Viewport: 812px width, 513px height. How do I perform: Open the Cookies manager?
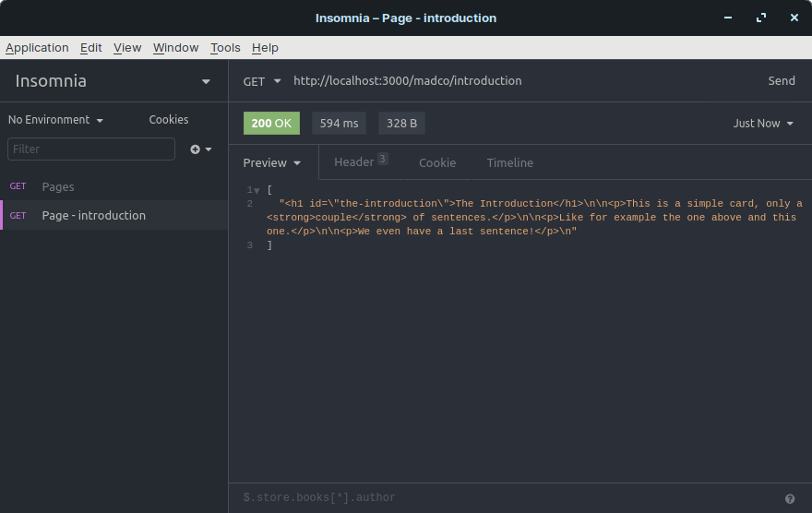point(169,120)
